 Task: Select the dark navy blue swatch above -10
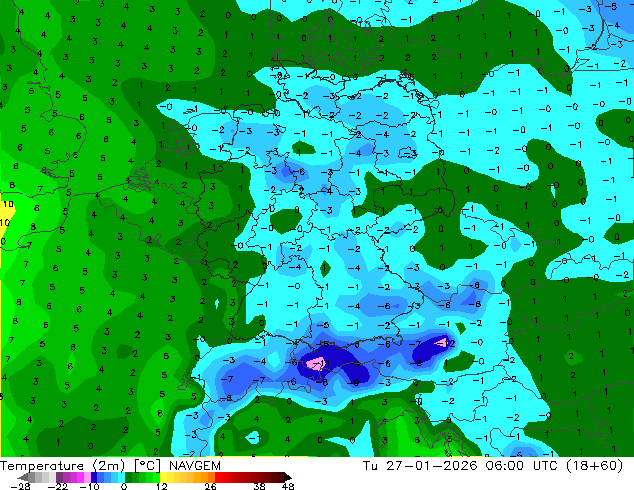click(94, 477)
